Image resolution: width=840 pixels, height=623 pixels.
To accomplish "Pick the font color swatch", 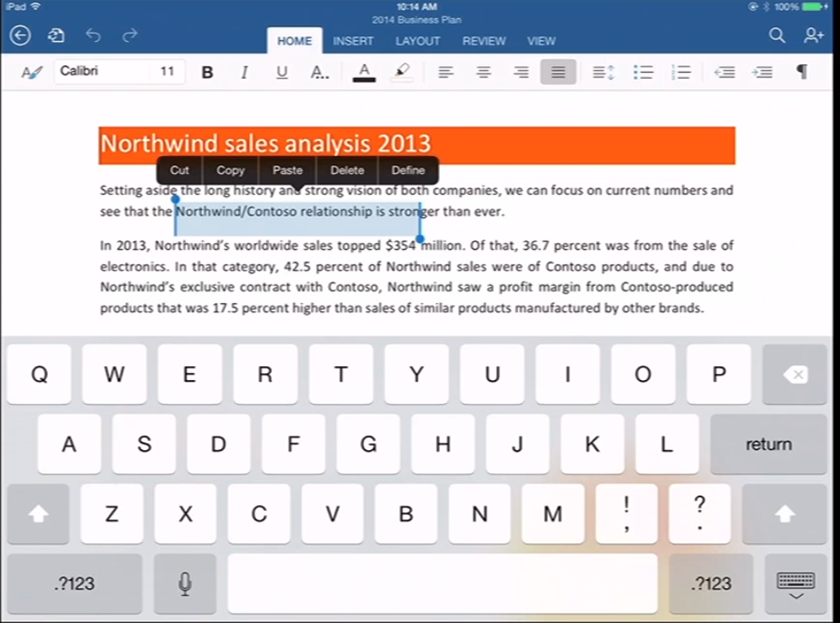I will click(x=364, y=72).
